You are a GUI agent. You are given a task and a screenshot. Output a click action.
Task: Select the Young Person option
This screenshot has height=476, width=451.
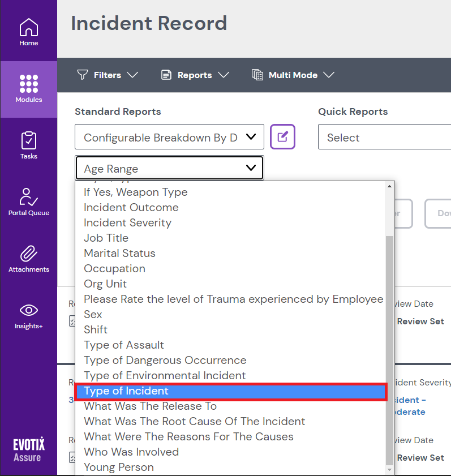coord(119,468)
